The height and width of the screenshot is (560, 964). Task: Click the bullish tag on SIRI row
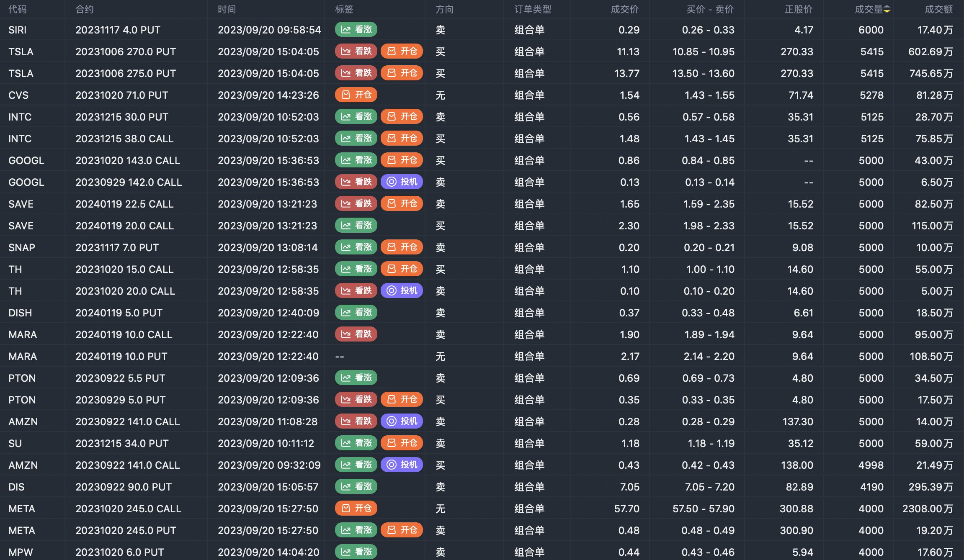(356, 30)
